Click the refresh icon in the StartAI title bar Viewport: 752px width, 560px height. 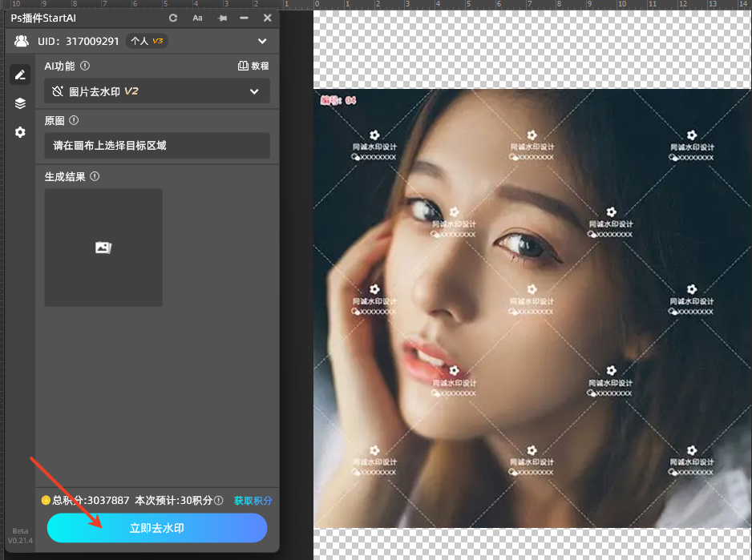tap(173, 18)
